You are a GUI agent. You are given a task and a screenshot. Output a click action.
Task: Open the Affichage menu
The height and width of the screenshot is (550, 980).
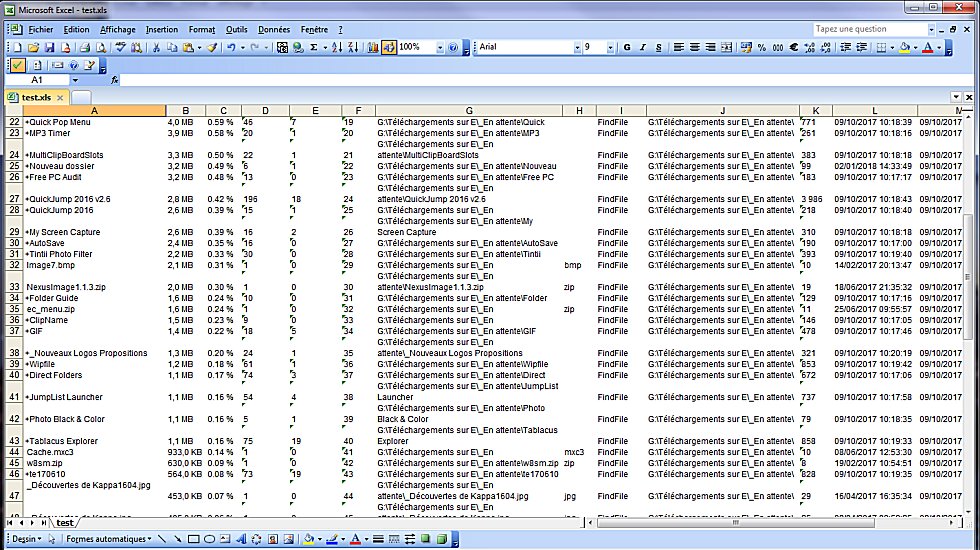pos(118,29)
